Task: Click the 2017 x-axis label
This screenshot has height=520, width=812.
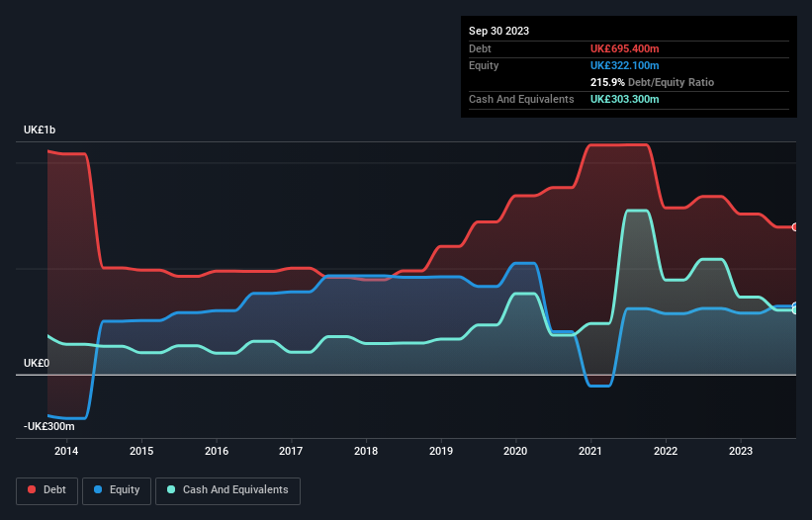Action: point(291,451)
